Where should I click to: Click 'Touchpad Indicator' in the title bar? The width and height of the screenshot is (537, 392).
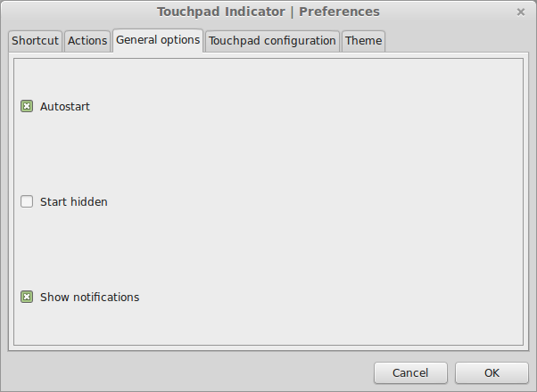221,12
